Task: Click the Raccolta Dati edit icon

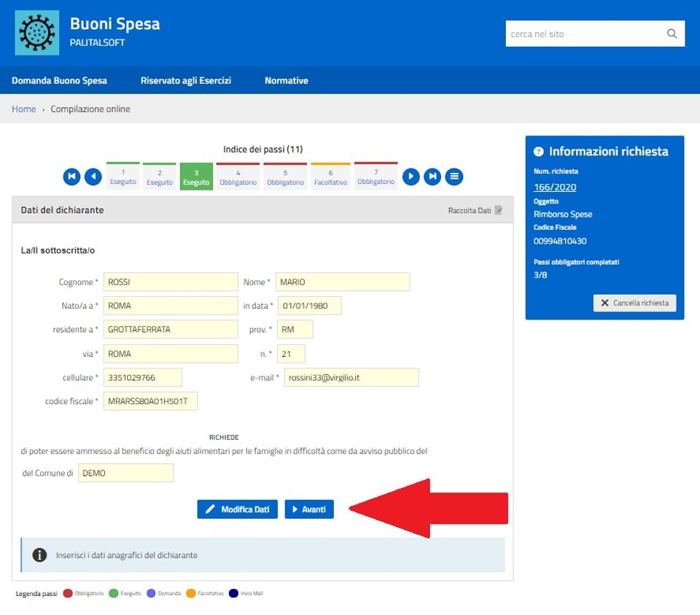Action: [499, 210]
